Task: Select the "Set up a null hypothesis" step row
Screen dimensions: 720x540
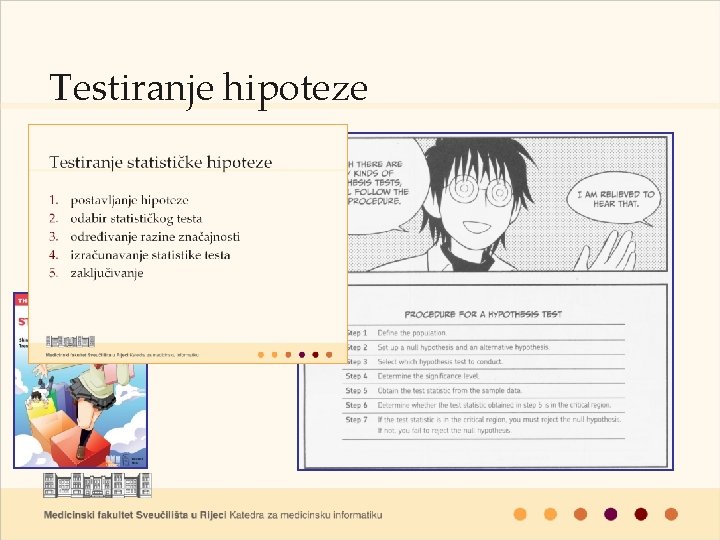Action: 485,348
